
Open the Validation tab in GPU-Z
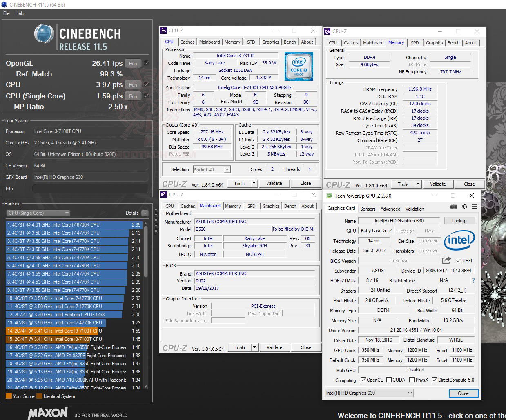tap(415, 209)
